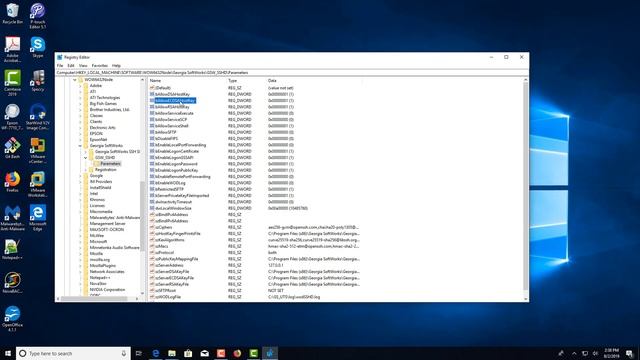This screenshot has height=360, width=640.
Task: Open the Favorites menu in Registry Editor
Action: 100,65
